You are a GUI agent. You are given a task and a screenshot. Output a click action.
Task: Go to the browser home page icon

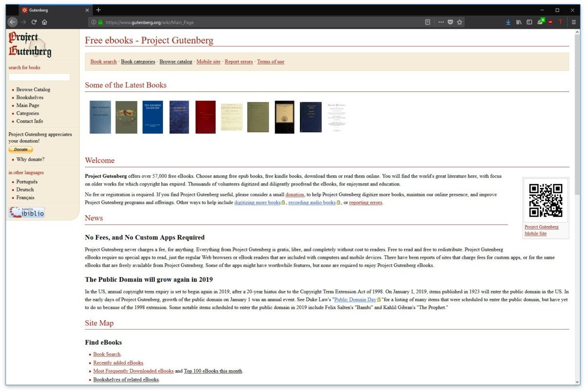coord(44,22)
